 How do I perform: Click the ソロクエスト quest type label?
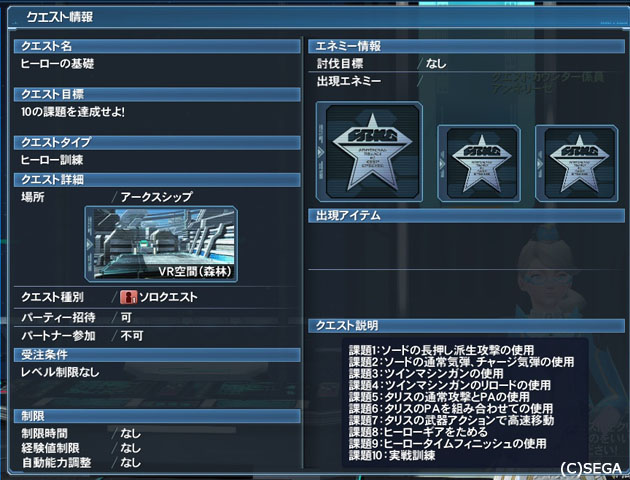tap(168, 297)
